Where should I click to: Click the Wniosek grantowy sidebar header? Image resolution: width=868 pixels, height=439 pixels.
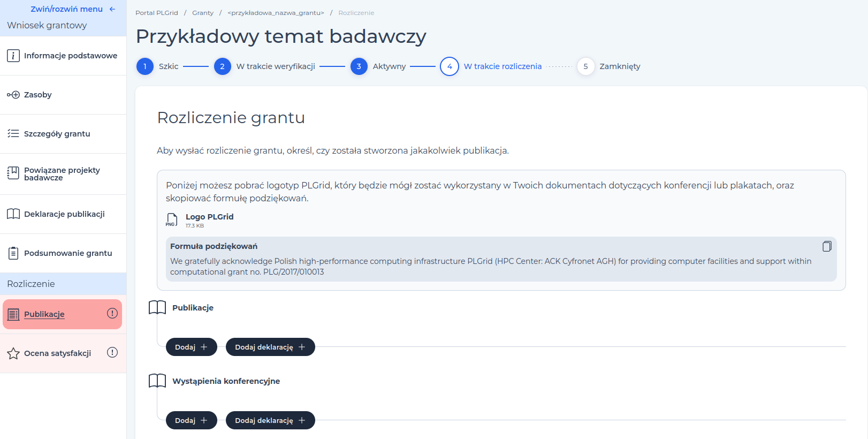(47, 25)
